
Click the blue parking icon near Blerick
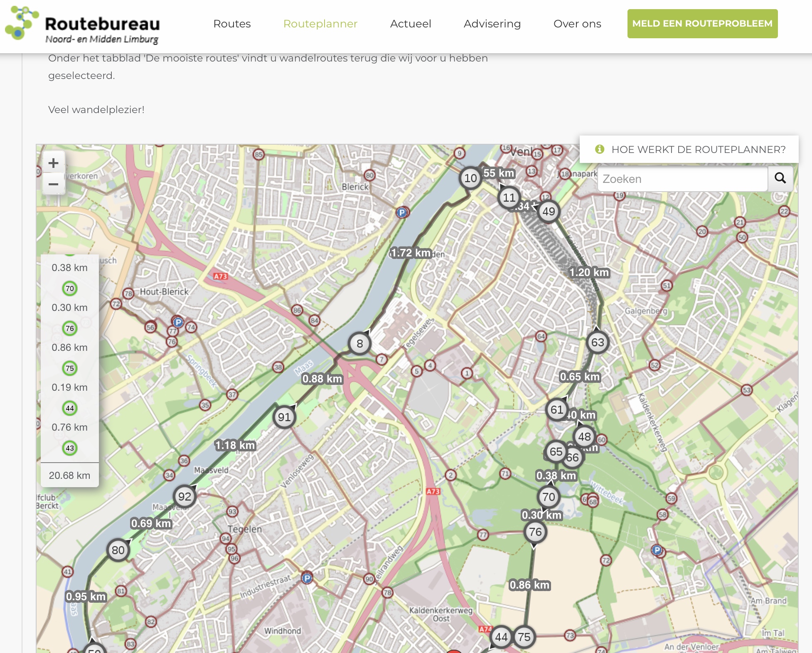coord(401,212)
